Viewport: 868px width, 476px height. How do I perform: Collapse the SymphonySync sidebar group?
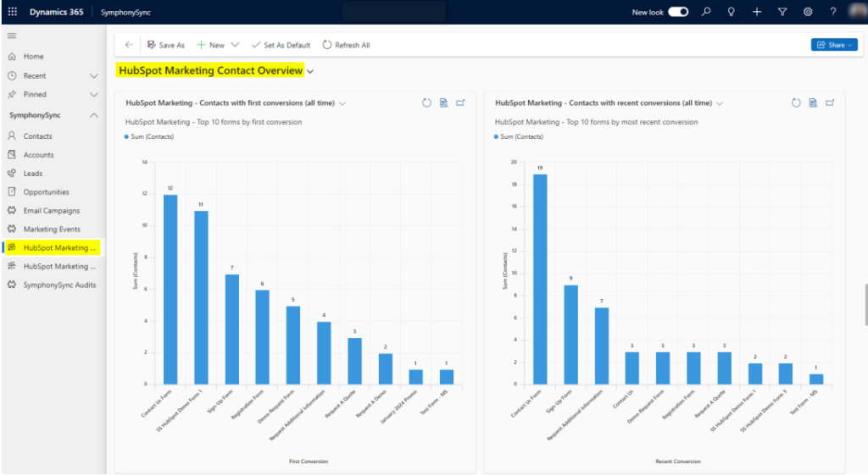click(93, 115)
